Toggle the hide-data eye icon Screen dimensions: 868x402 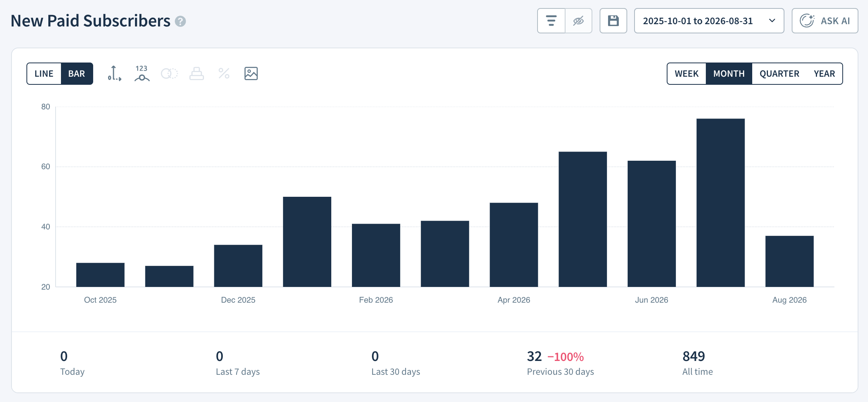pos(579,21)
